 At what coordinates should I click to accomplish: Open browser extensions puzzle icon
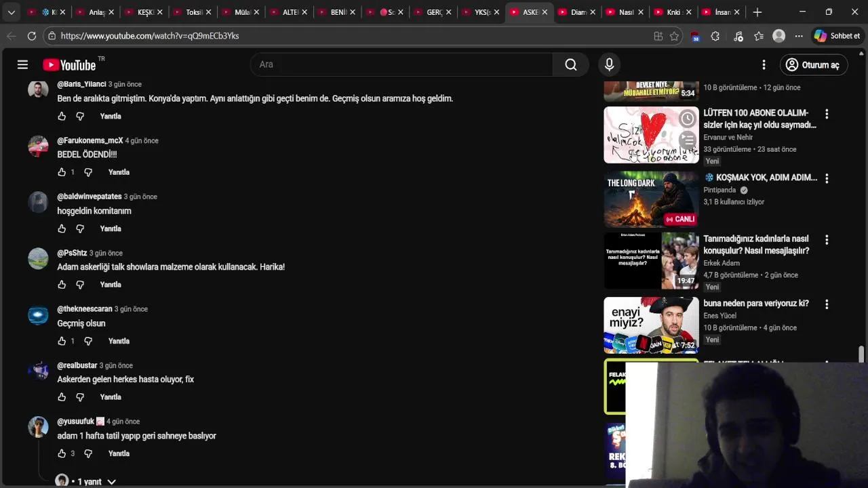pyautogui.click(x=715, y=36)
